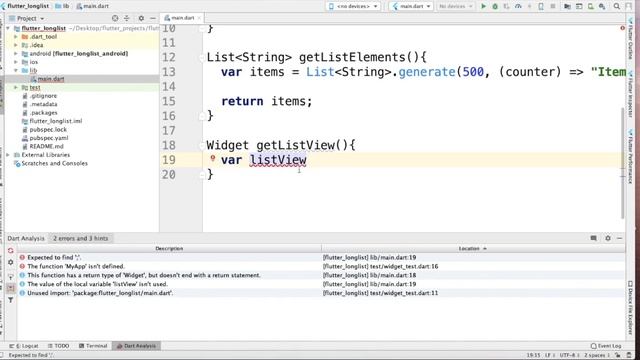Screen dimensions: 640x360
Task: Select pubspec.yaml in the project tree
Action: tap(49, 138)
